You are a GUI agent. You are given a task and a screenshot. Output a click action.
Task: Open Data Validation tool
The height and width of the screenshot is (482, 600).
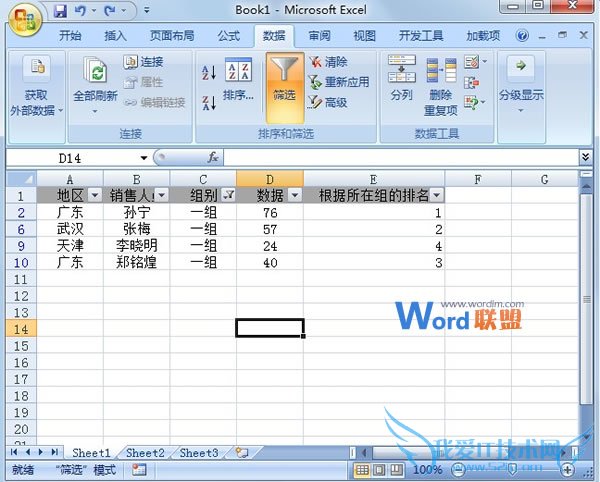[475, 62]
